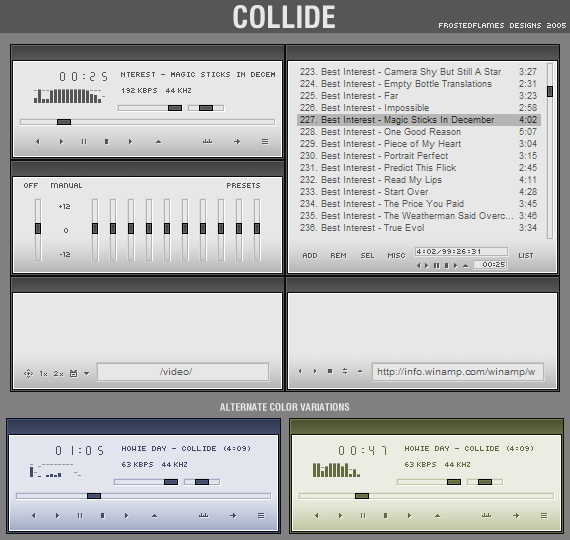570x540 pixels.
Task: Click the song seek bar handle
Action: (64, 122)
